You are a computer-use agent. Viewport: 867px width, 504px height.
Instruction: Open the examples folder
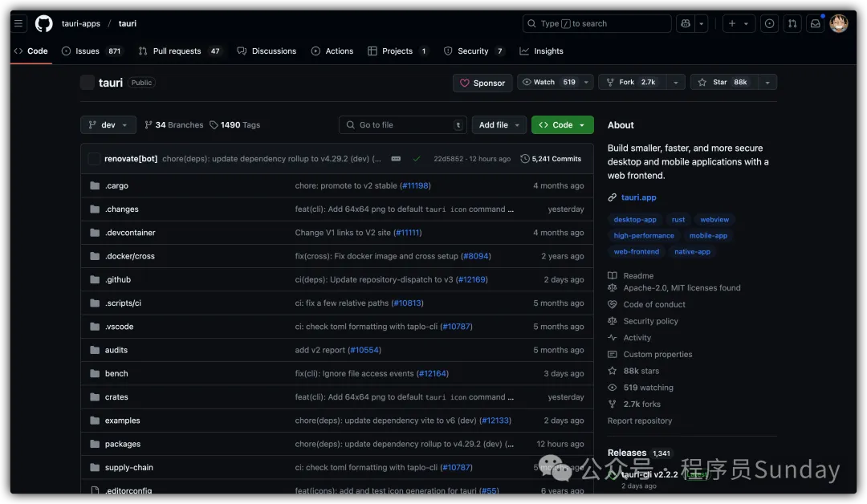[x=122, y=421]
